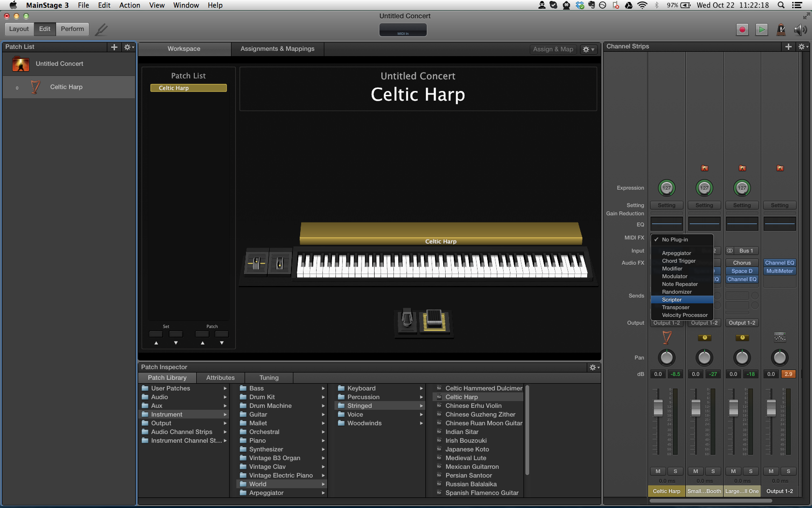Open the Action menu in the menu bar
Image resolution: width=812 pixels, height=508 pixels.
pyautogui.click(x=130, y=5)
